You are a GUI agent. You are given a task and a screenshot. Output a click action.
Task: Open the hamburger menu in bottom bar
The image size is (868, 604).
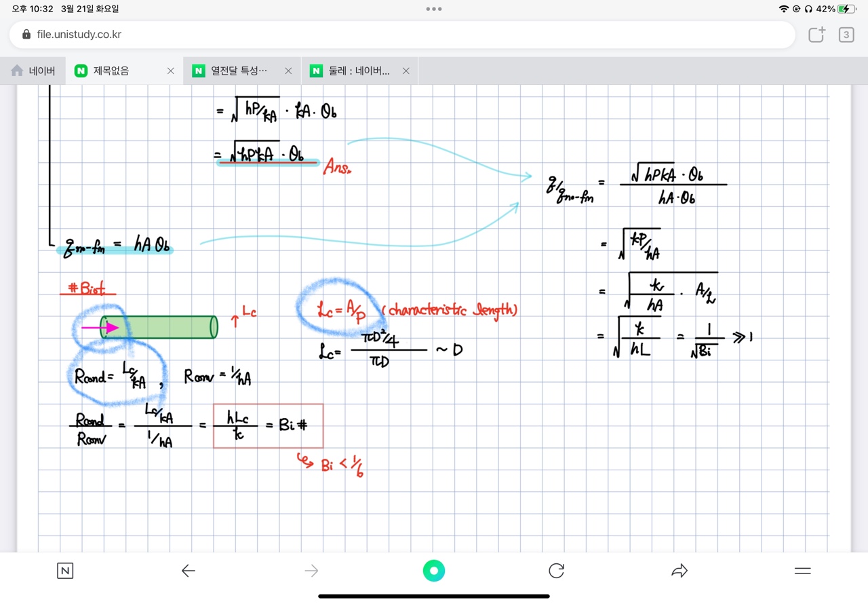pos(802,571)
